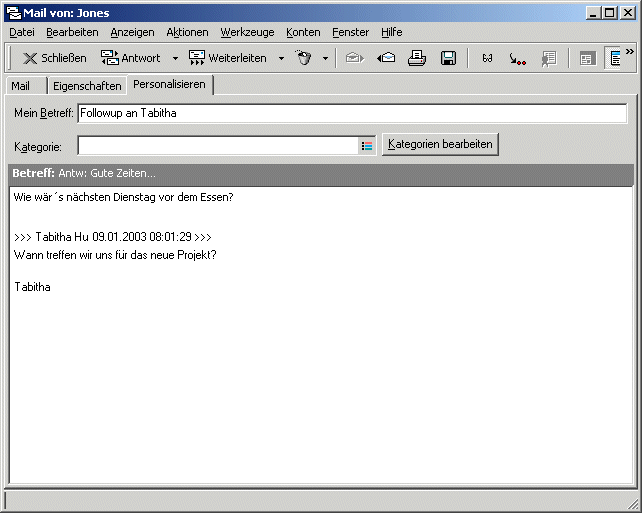Open the Fenster menu

point(350,32)
